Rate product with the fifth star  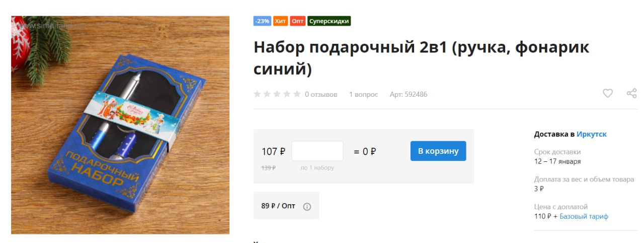click(x=297, y=94)
